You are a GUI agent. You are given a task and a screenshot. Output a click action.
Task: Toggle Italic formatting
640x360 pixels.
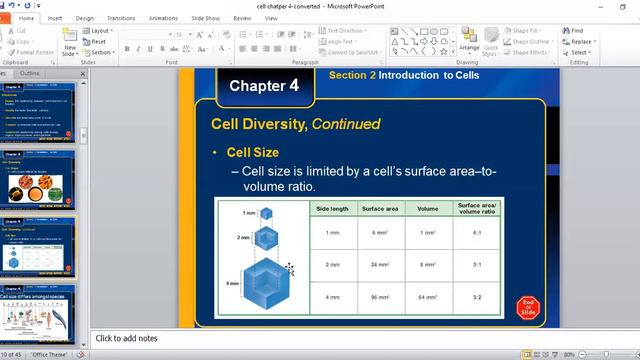point(138,49)
